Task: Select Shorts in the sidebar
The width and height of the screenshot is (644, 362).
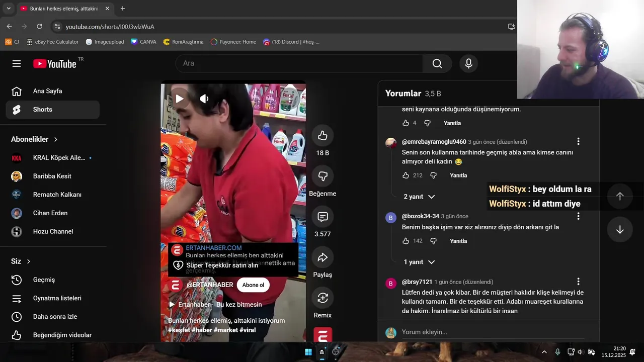Action: (52, 110)
